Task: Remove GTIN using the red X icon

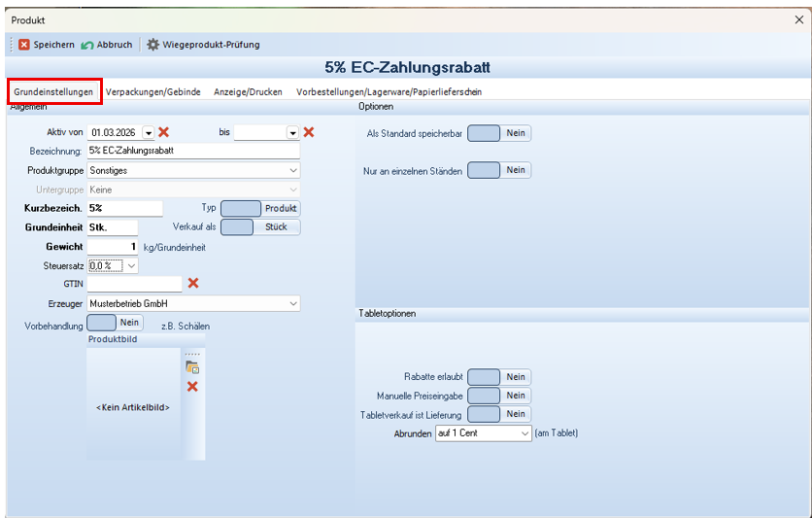Action: tap(193, 283)
